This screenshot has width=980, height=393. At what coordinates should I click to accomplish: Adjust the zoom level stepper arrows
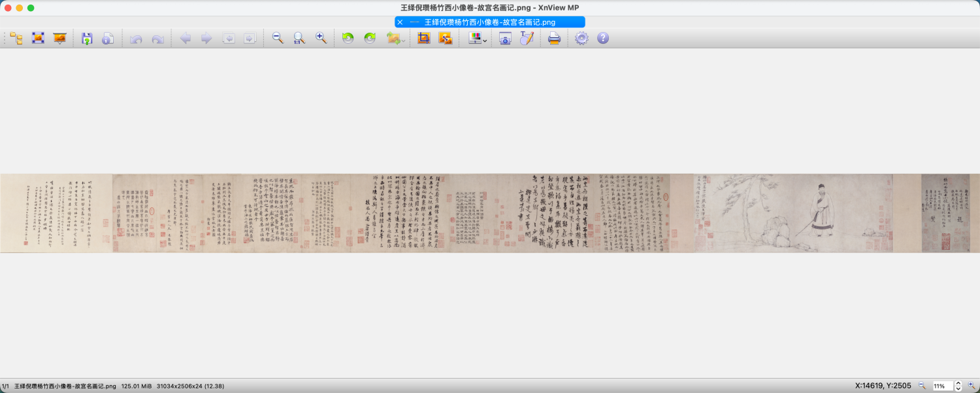pyautogui.click(x=958, y=386)
